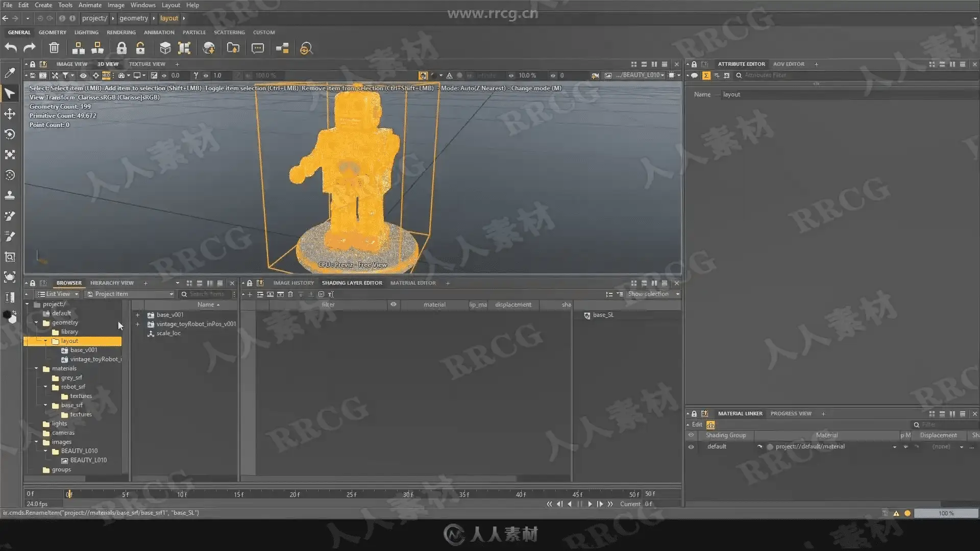Viewport: 980px width, 551px height.
Task: Click the 25f mark on the timeline
Action: pos(351,494)
